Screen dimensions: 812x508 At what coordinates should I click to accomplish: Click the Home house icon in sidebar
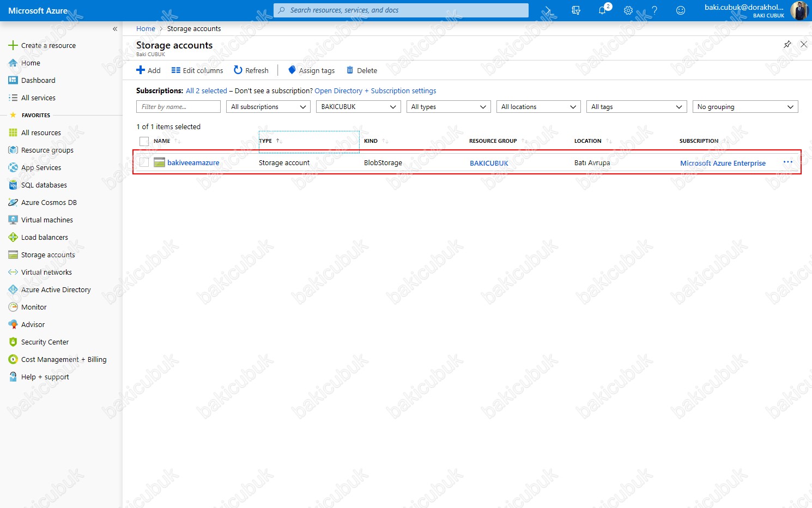click(13, 63)
